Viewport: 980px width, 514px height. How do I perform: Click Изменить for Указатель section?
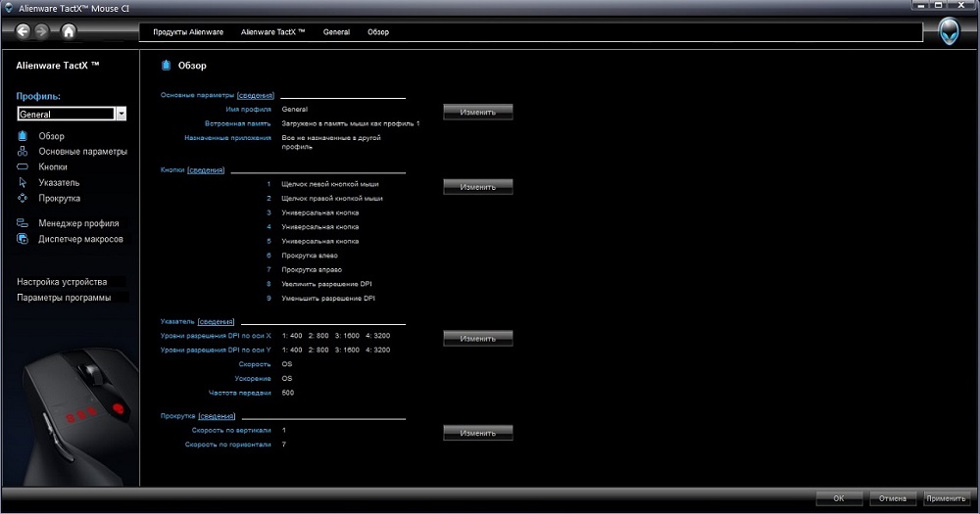pyautogui.click(x=478, y=338)
